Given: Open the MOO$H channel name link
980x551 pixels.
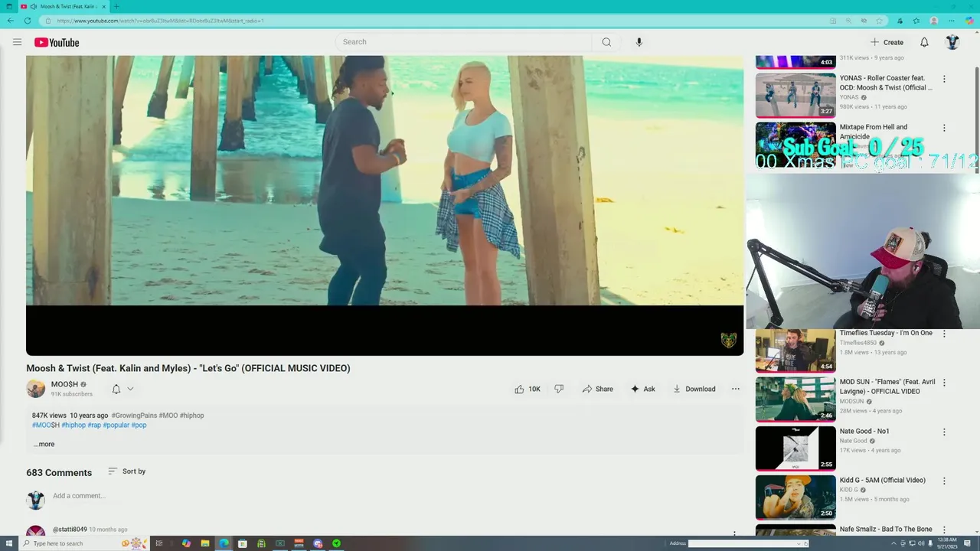Looking at the screenshot, I should tap(64, 384).
